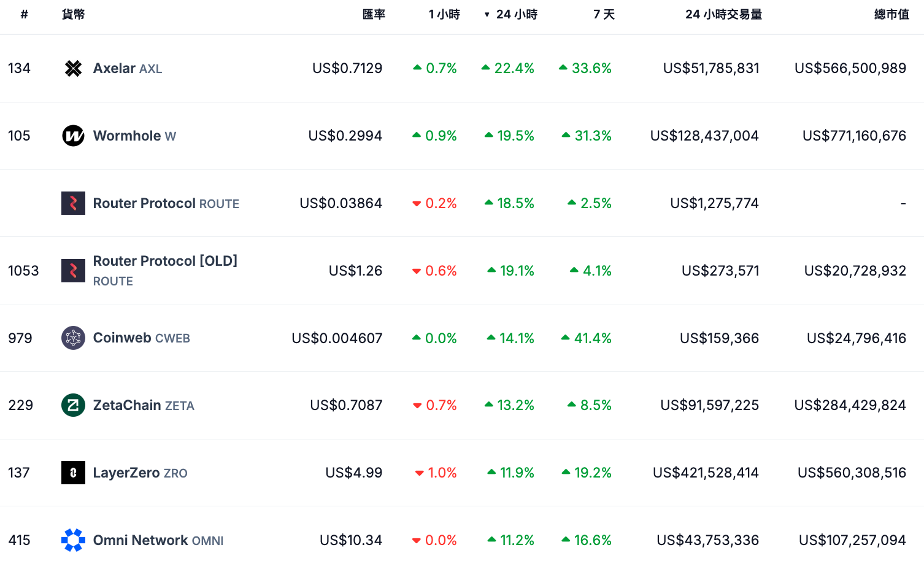924x561 pixels.
Task: Open the LayerZero ZRO coin page
Action: [140, 473]
